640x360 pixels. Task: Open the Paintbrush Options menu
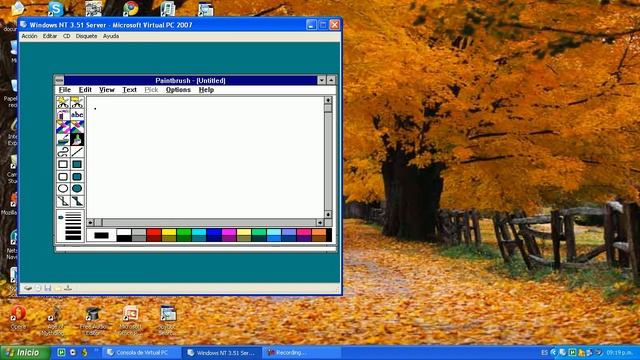click(178, 90)
